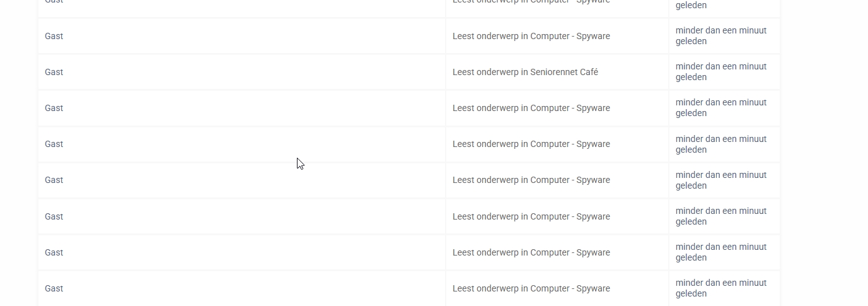The width and height of the screenshot is (868, 306).
Task: Click the partially cut-off Spyware entry at top
Action: click(x=531, y=2)
